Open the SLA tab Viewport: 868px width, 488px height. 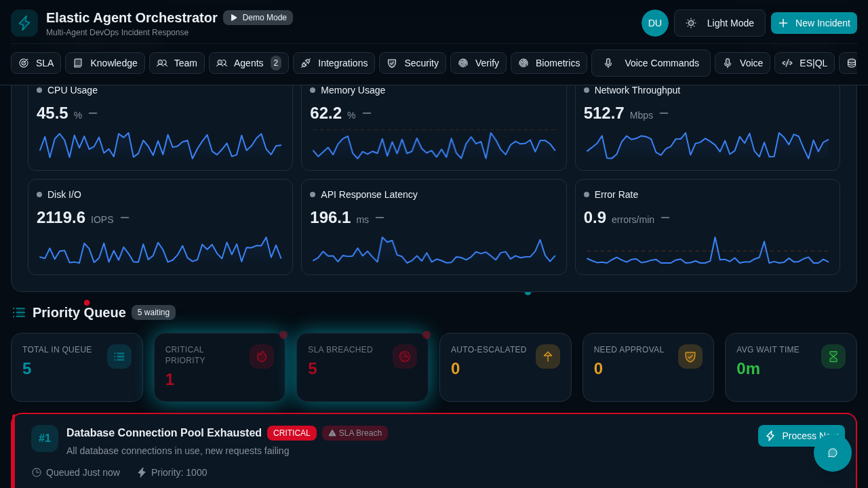[x=36, y=63]
